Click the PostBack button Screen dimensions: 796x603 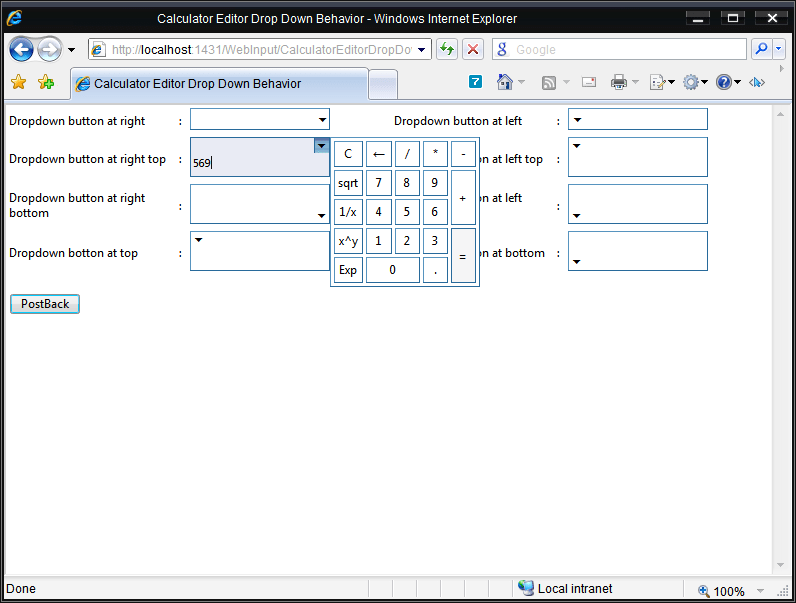(x=45, y=304)
